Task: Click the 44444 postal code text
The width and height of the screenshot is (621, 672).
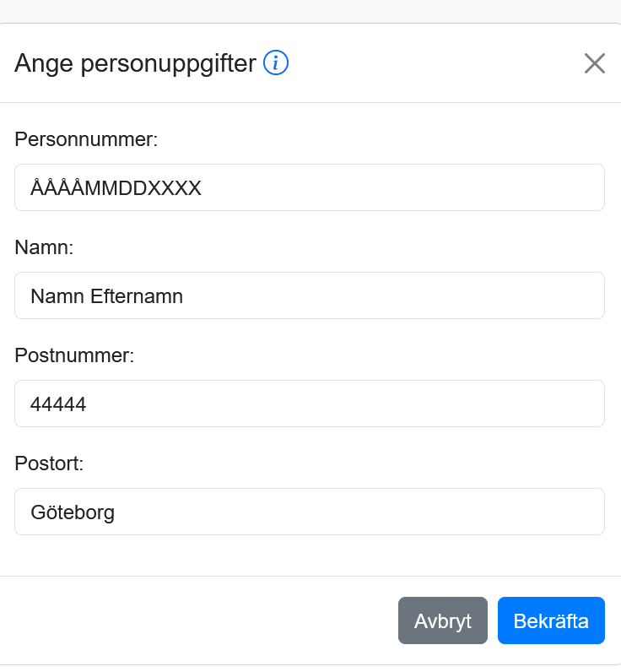Action: [58, 404]
